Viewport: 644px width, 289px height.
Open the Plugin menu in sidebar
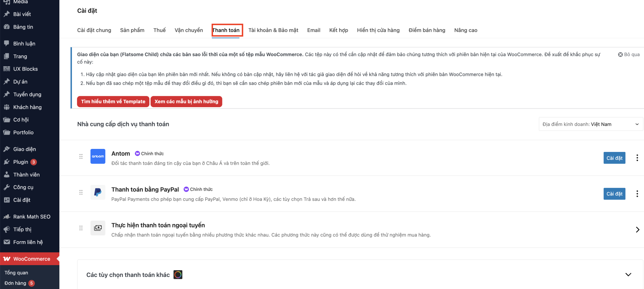(21, 162)
